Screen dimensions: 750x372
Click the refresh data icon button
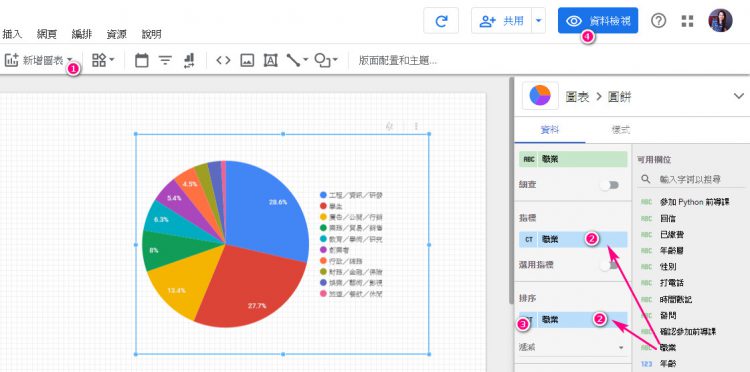pos(441,21)
